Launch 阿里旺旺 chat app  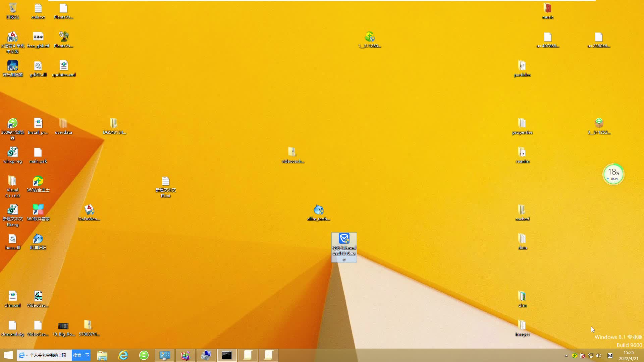(38, 241)
